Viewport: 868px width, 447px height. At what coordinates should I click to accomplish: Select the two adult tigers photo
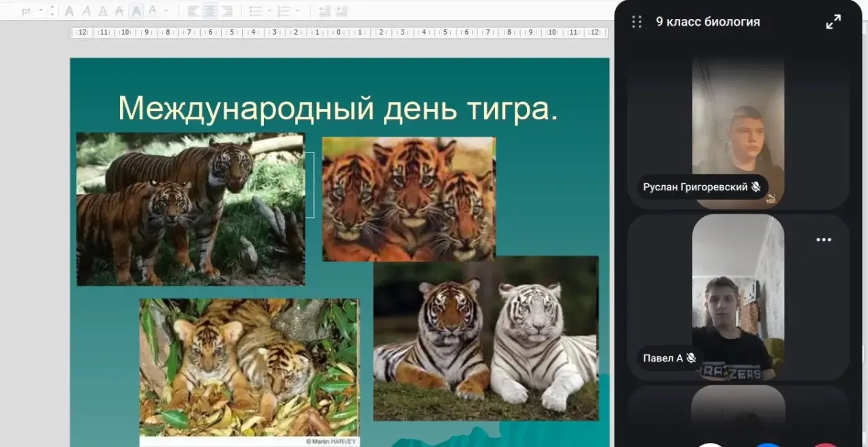pyautogui.click(x=191, y=209)
